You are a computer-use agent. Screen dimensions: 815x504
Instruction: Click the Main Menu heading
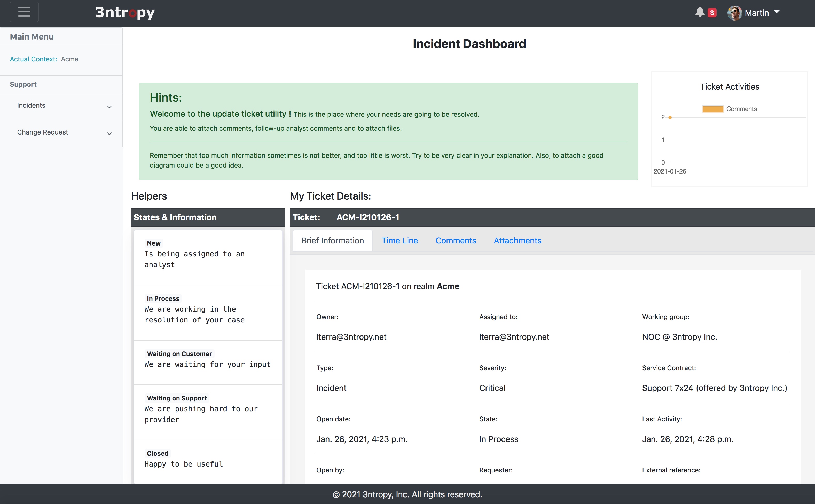32,37
